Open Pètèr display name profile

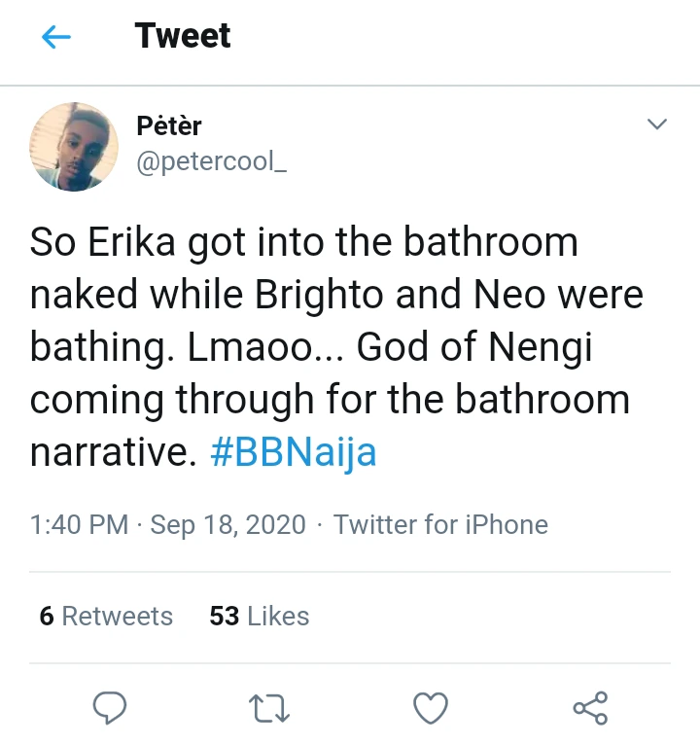(x=169, y=125)
